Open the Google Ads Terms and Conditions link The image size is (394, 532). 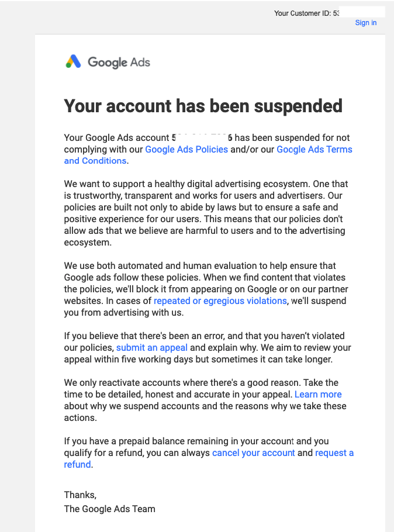pos(208,155)
